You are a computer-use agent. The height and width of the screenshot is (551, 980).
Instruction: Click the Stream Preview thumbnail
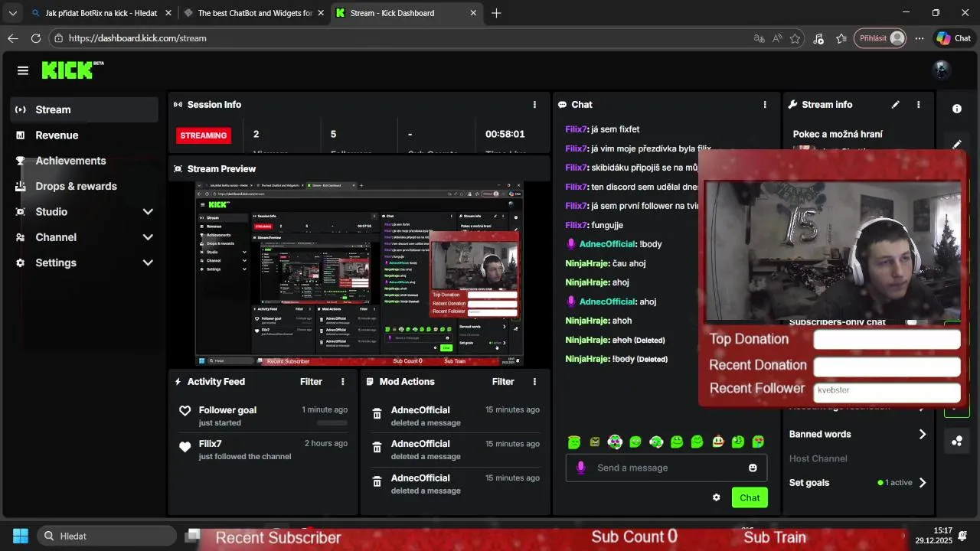tap(359, 274)
